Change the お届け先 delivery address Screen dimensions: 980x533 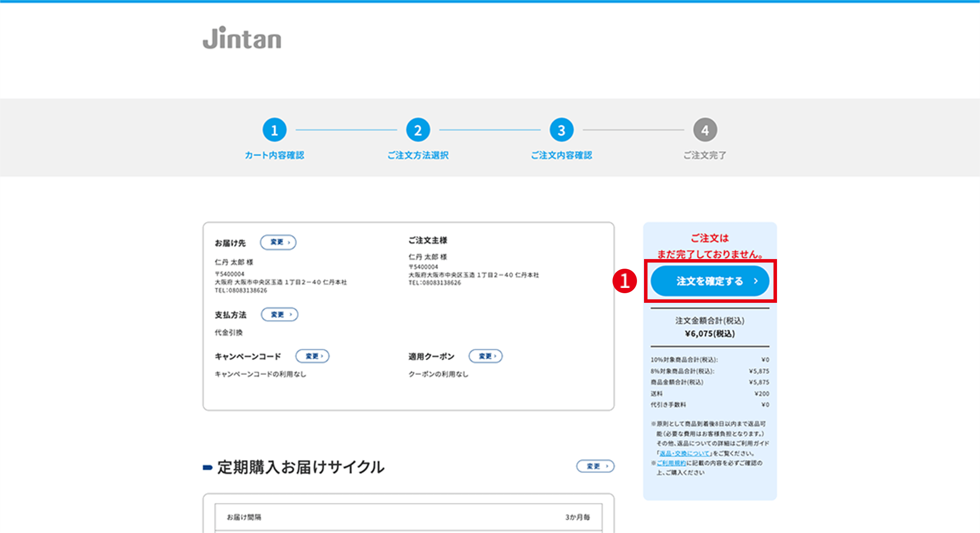[278, 242]
